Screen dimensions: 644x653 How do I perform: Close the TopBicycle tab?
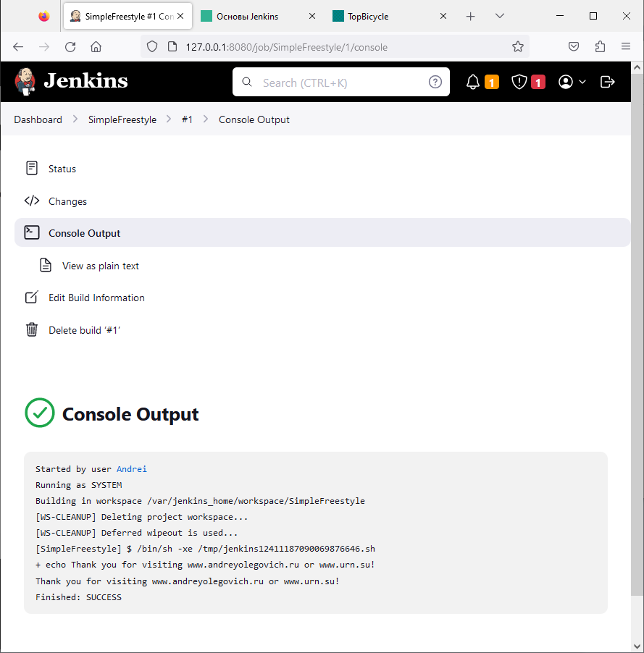pos(443,16)
